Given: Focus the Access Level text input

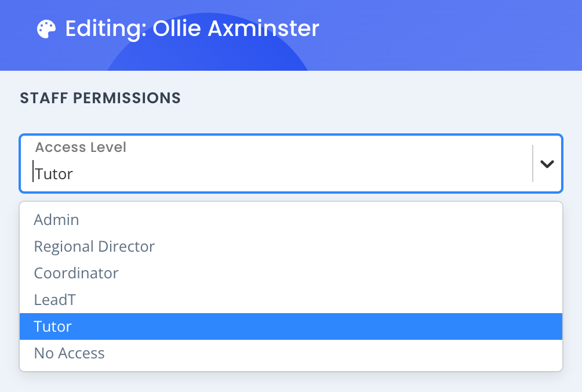Looking at the screenshot, I should (282, 174).
